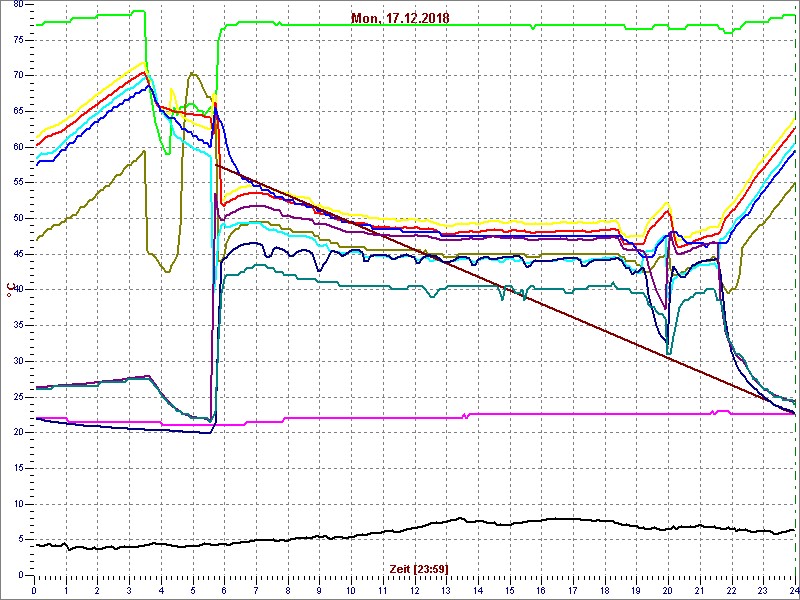Click the hour 9 label on the time axis
Viewport: 800px width, 600px height.
pyautogui.click(x=319, y=589)
